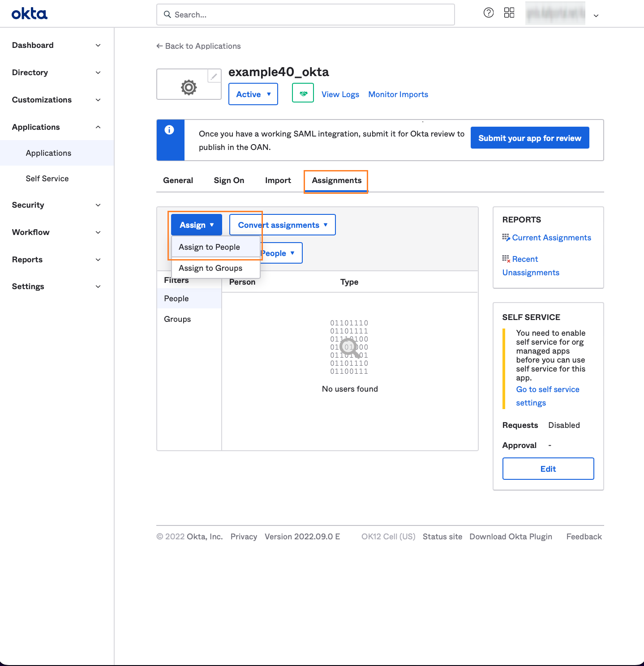The height and width of the screenshot is (666, 644).
Task: Choose Assign to People
Action: [x=216, y=247]
